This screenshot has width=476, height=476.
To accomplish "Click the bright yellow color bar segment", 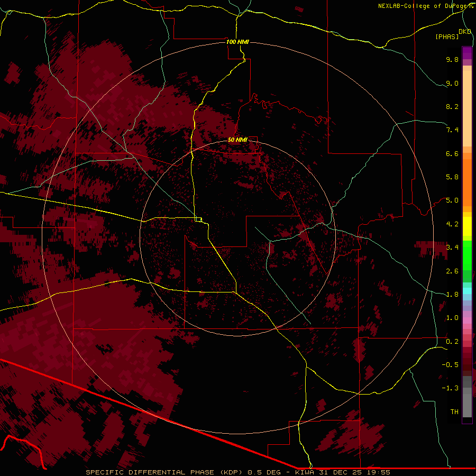I will point(467,226).
